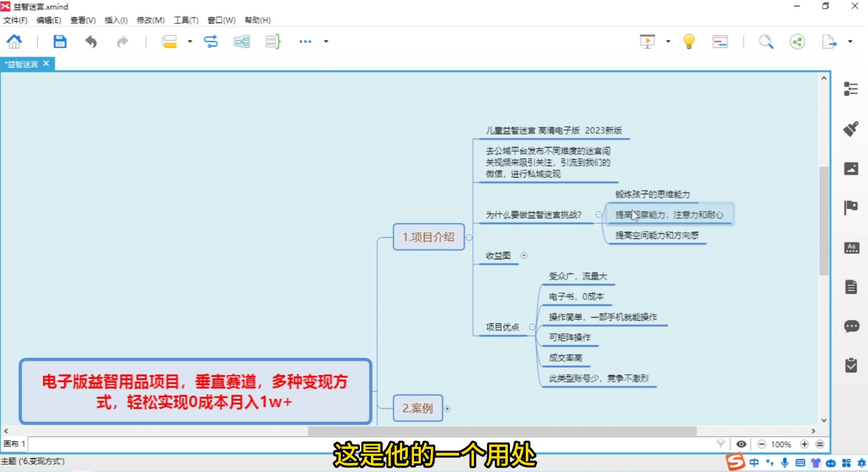This screenshot has height=472, width=868.
Task: Open the insert Image panel icon
Action: pos(850,168)
